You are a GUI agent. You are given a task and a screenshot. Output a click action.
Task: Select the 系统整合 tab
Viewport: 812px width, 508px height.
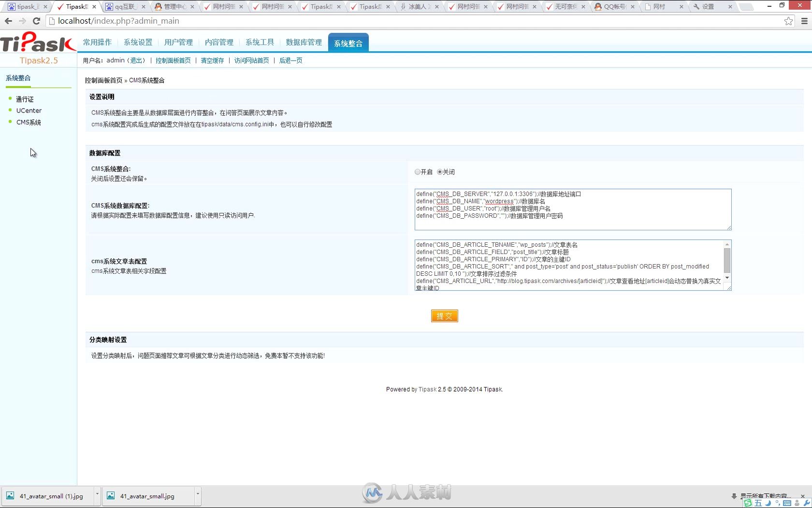coord(348,43)
